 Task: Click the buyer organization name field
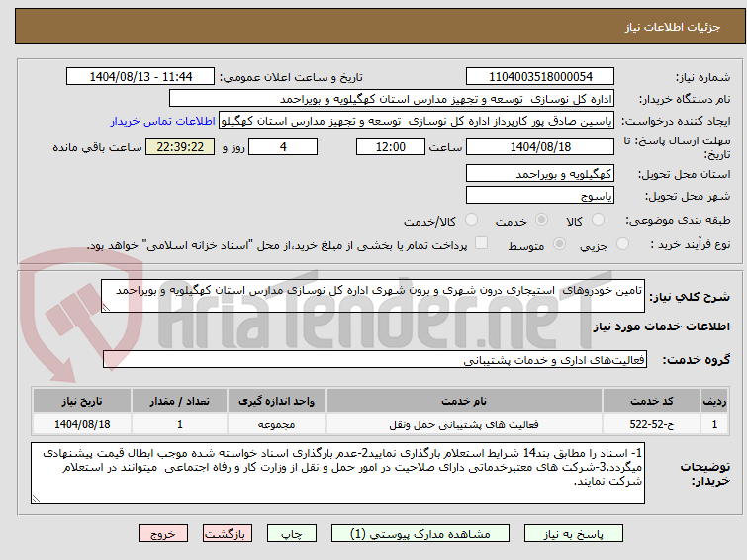pyautogui.click(x=392, y=99)
